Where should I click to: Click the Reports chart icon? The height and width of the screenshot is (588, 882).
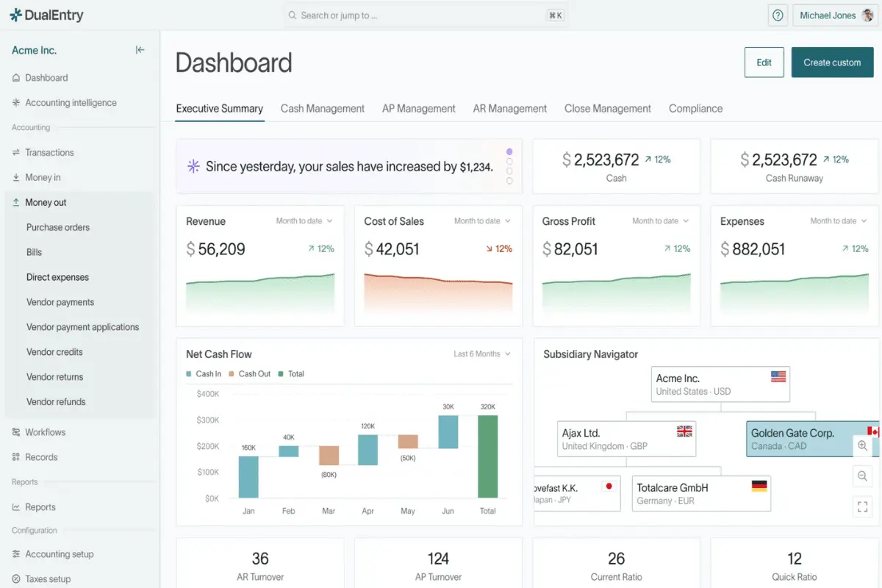pos(16,507)
